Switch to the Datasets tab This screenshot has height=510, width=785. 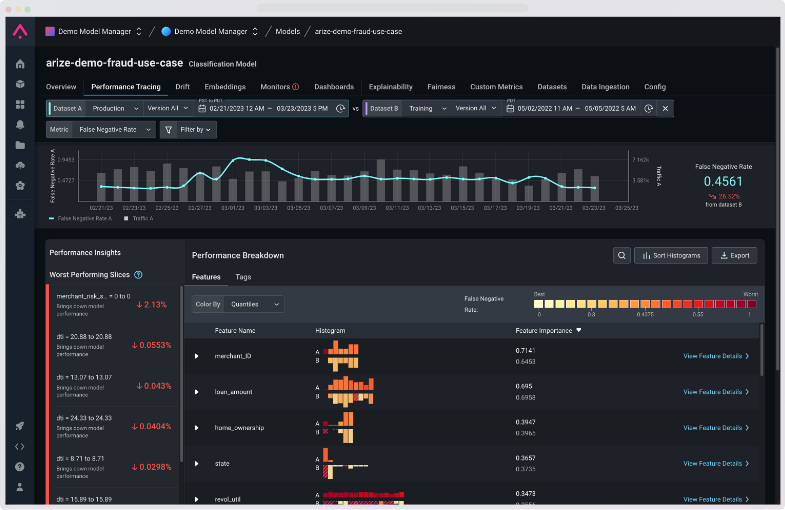(x=552, y=87)
